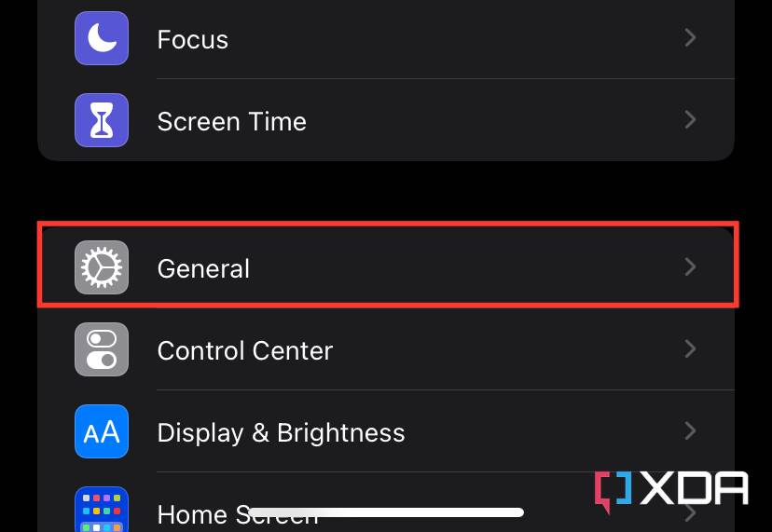Tap the home indicator bar
Viewport: 772px width, 532px height.
coord(386,512)
